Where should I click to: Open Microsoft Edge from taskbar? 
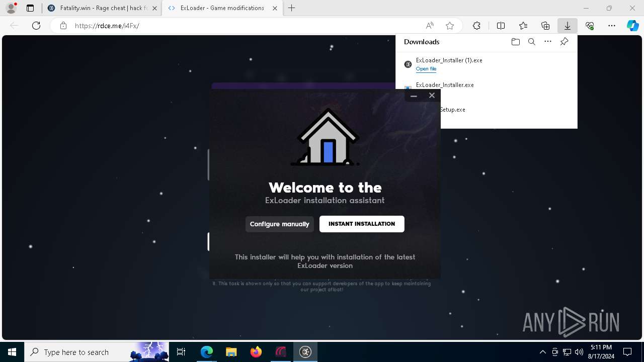[x=207, y=352]
